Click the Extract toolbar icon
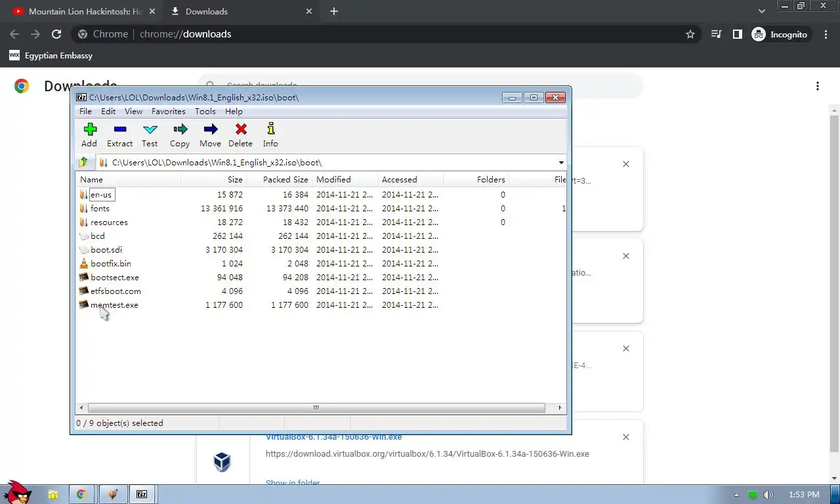 [119, 135]
